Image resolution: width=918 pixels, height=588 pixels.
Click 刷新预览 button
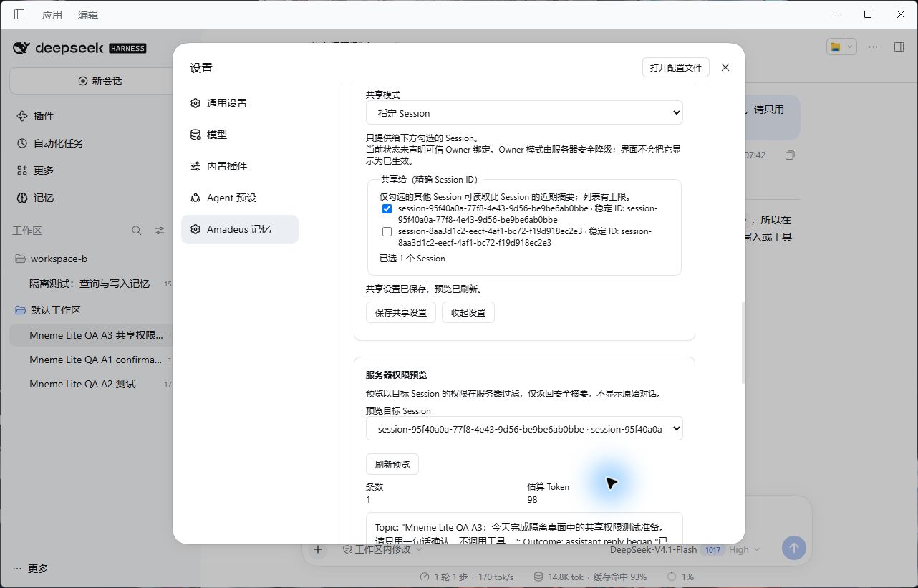pyautogui.click(x=392, y=464)
